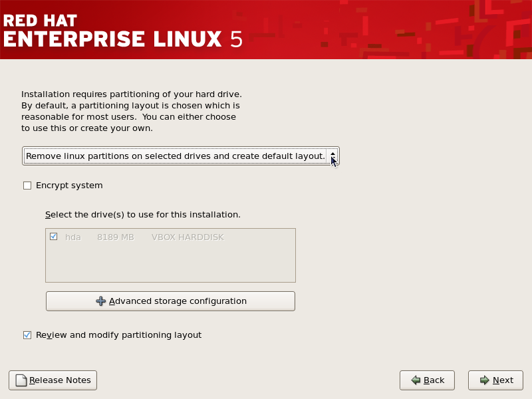Click the Release Notes button
This screenshot has height=399, width=532.
tap(53, 380)
